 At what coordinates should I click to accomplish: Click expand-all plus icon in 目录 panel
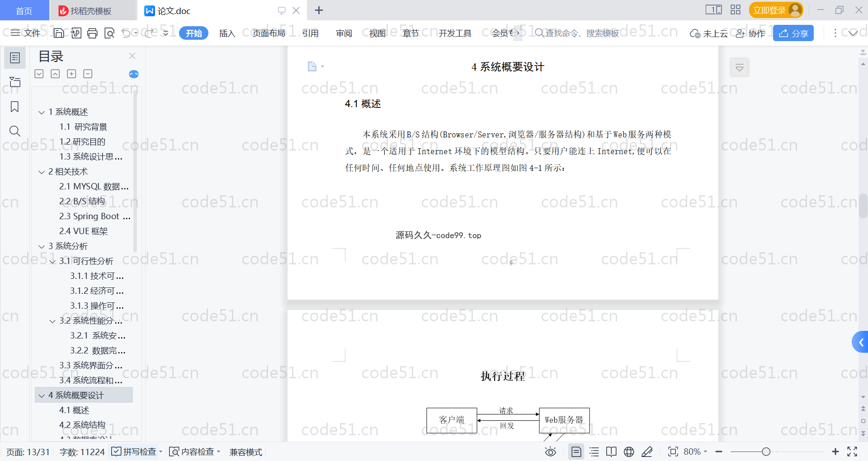71,74
